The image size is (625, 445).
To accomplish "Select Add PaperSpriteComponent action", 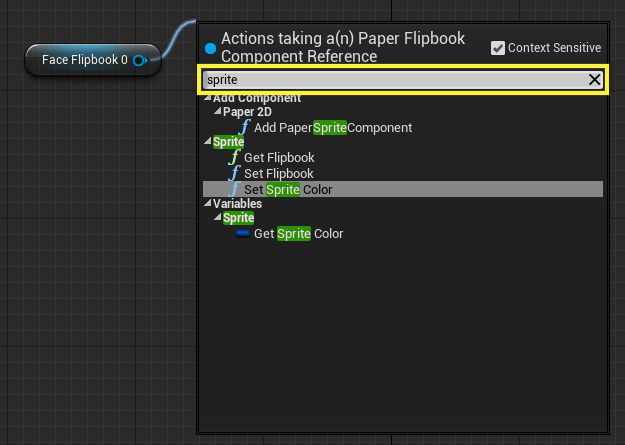I will 333,128.
